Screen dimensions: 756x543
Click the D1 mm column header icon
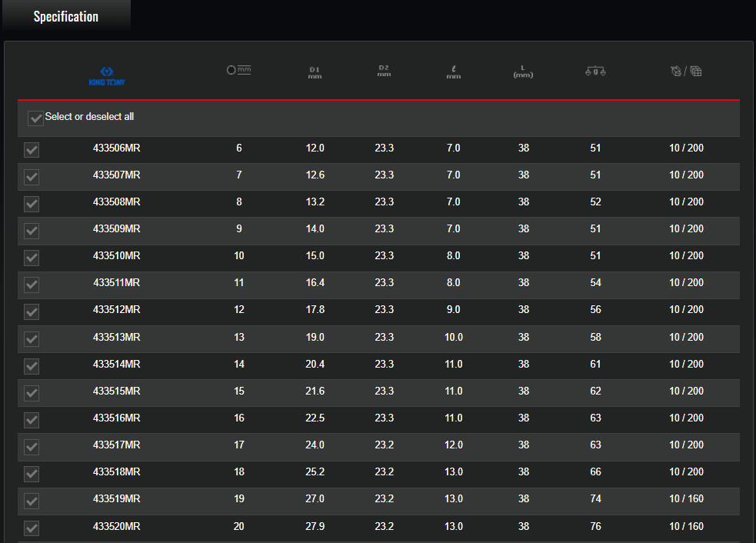coord(315,73)
